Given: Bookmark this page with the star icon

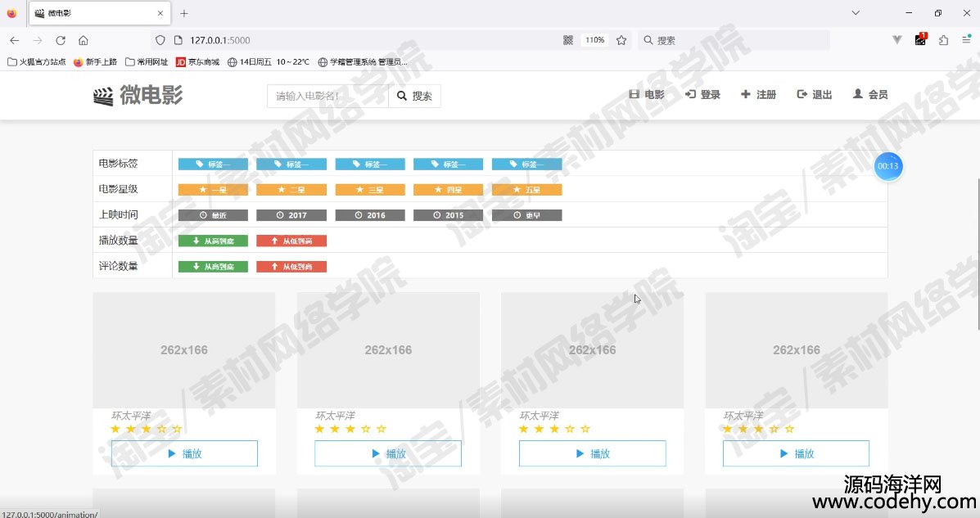Looking at the screenshot, I should point(621,40).
